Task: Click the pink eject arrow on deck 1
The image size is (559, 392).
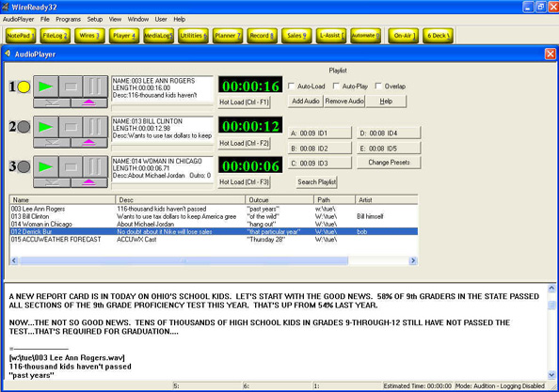Action: [89, 103]
